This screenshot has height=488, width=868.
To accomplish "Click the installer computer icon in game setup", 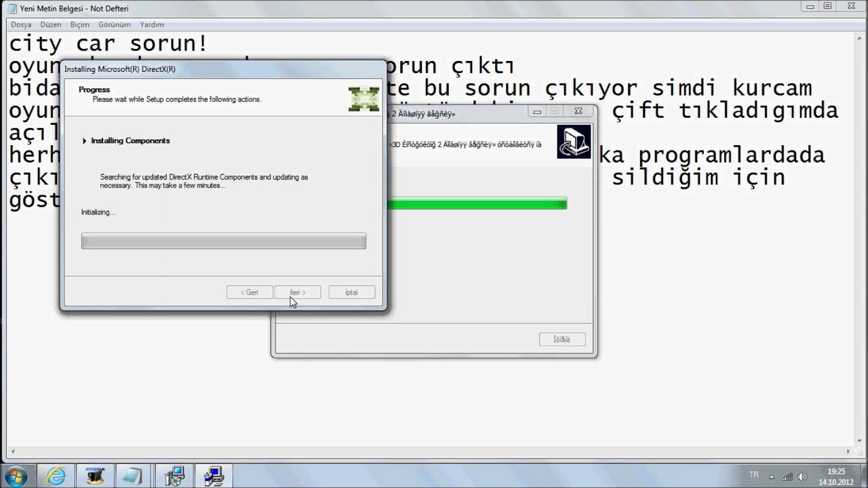I will pyautogui.click(x=574, y=142).
